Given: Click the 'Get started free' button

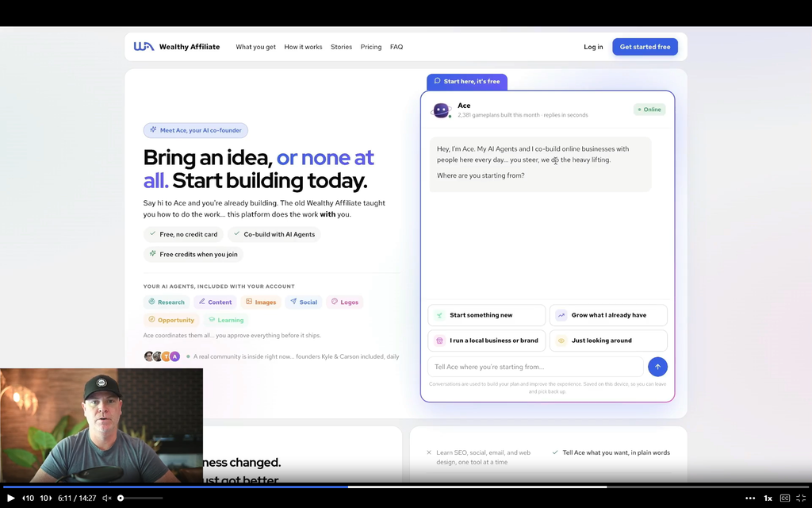Looking at the screenshot, I should pos(645,47).
